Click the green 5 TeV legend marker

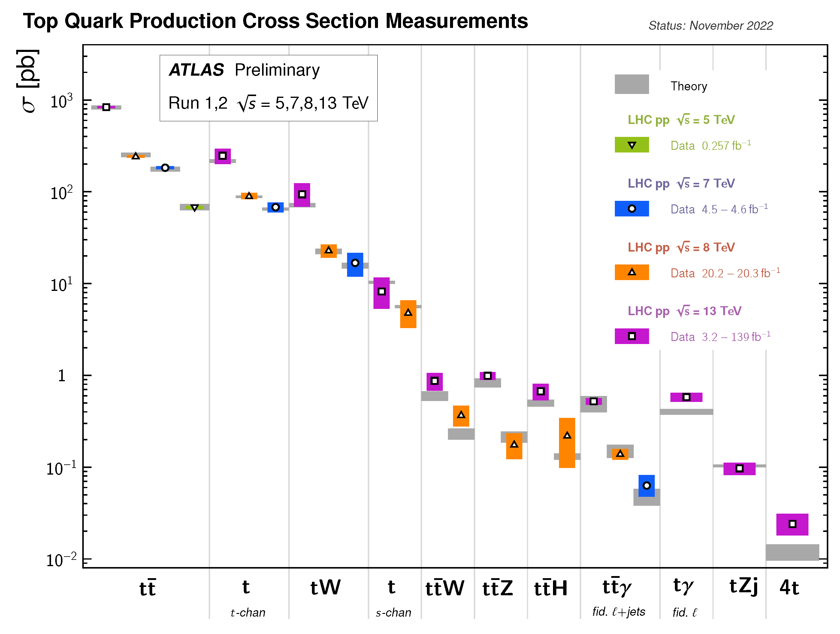[632, 145]
